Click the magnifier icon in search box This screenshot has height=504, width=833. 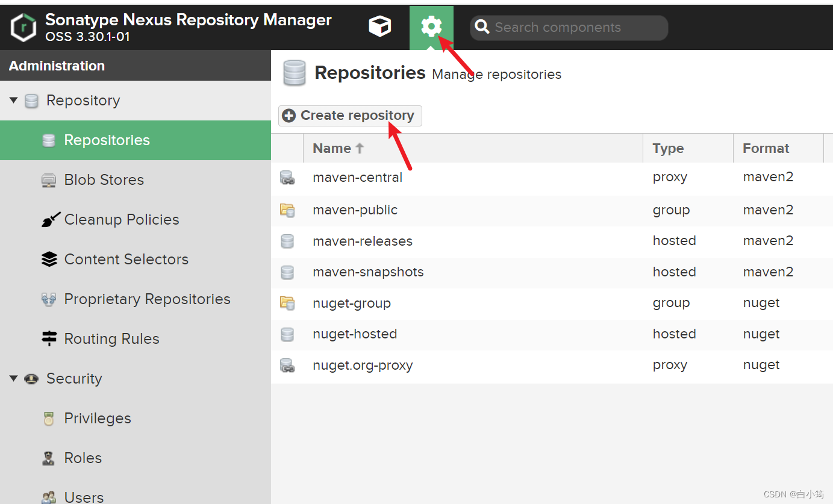tap(482, 27)
